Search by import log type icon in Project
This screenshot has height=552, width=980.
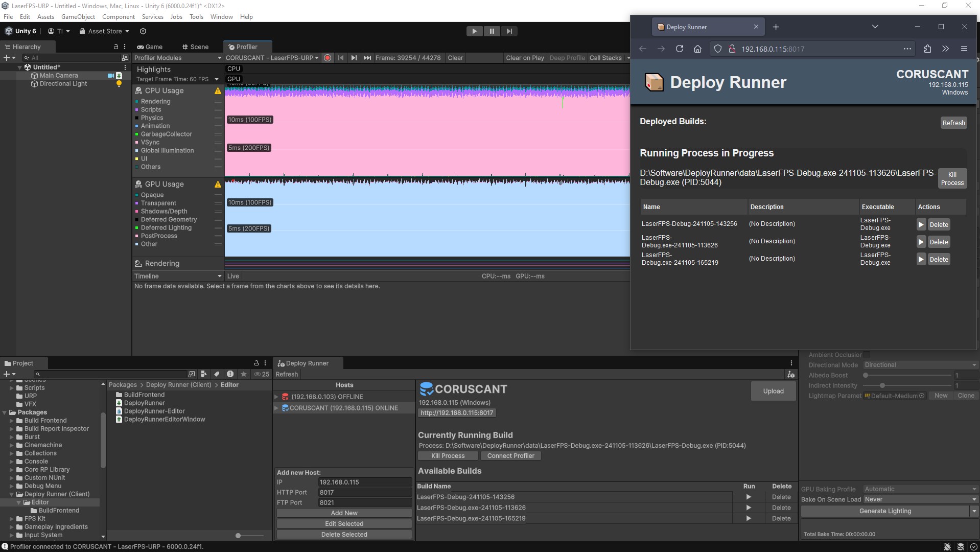coord(230,374)
